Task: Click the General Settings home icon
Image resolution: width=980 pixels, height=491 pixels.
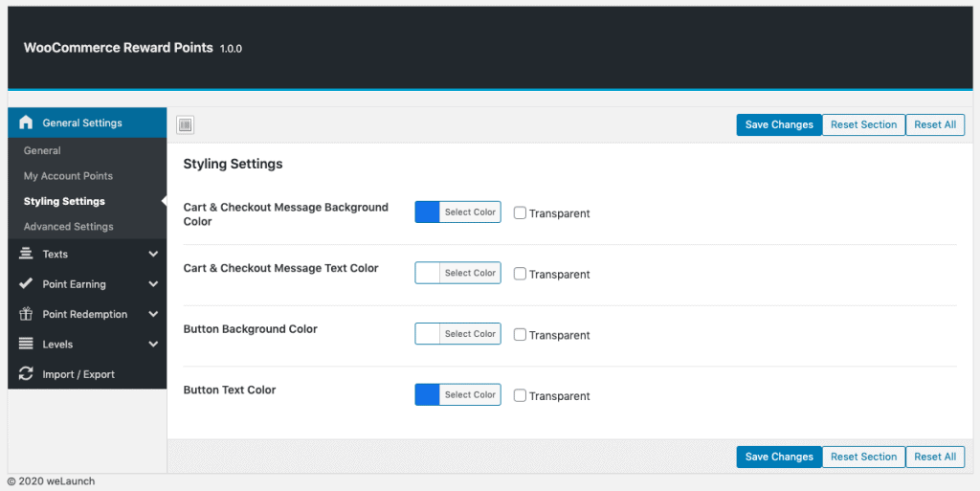Action: (26, 123)
